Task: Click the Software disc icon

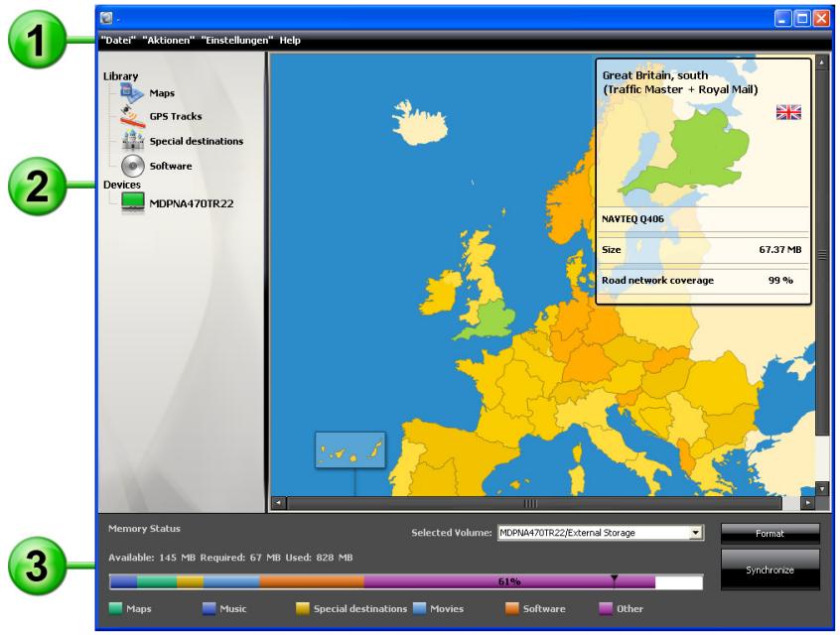Action: pos(132,166)
